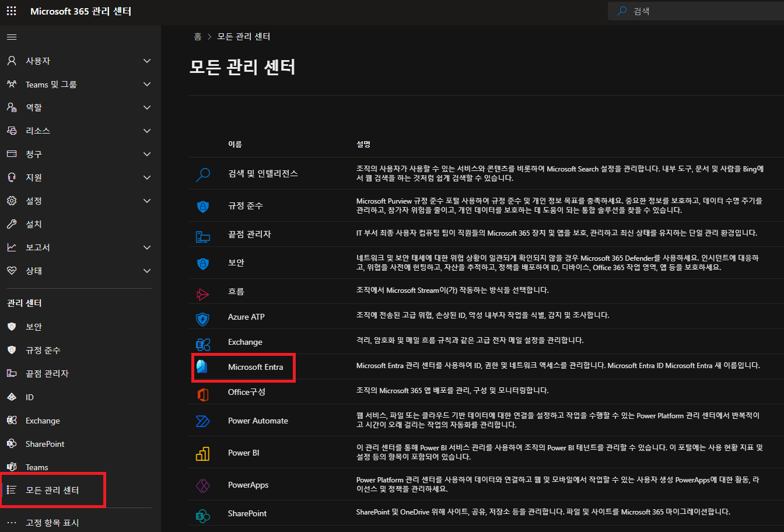The image size is (784, 532).
Task: Click the 홈 breadcrumb link
Action: [198, 36]
